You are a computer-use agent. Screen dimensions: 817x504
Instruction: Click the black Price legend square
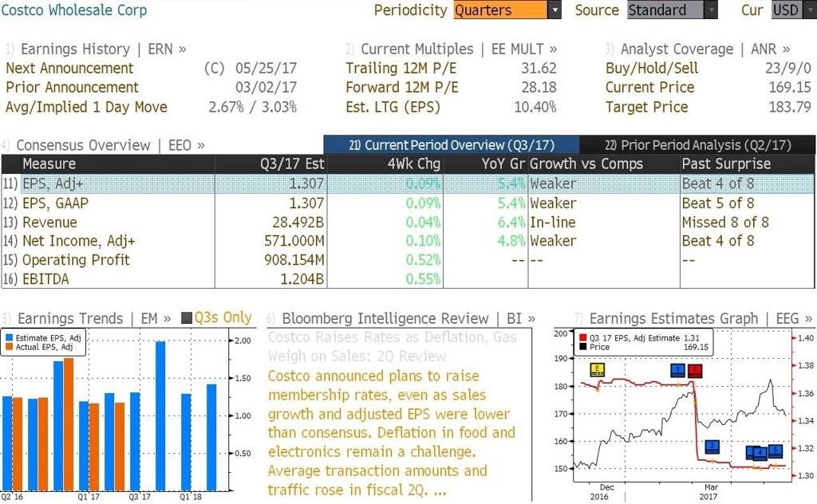point(582,346)
